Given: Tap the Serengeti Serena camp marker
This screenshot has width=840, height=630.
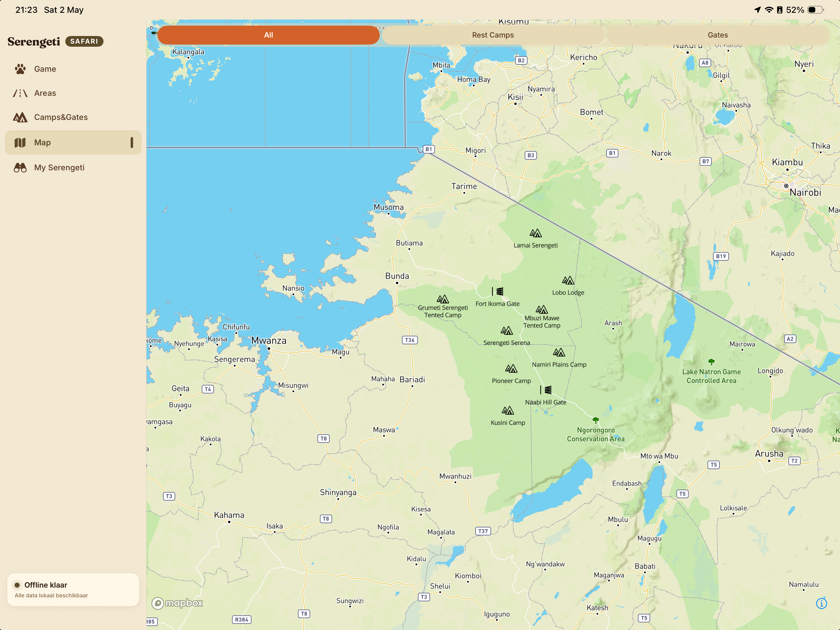Looking at the screenshot, I should (507, 330).
